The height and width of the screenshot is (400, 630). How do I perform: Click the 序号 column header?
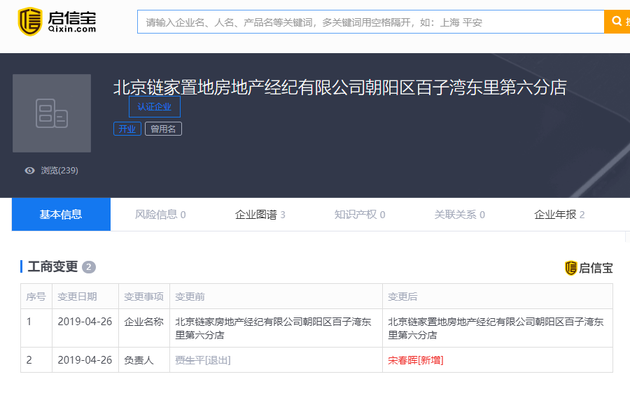coord(36,296)
